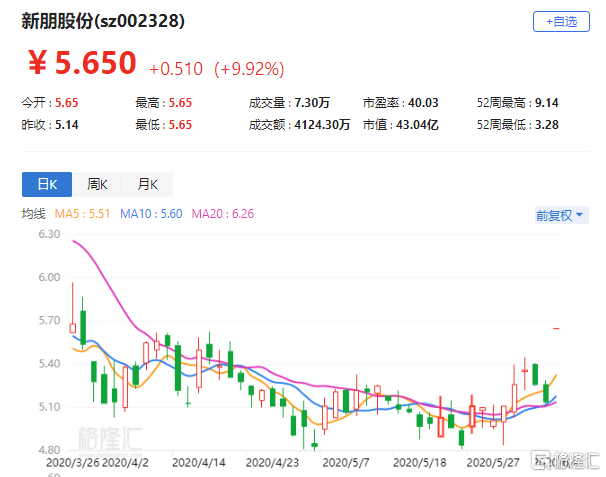Click the stock title 新朋股份(sz002328)
This screenshot has width=606, height=477.
point(103,21)
